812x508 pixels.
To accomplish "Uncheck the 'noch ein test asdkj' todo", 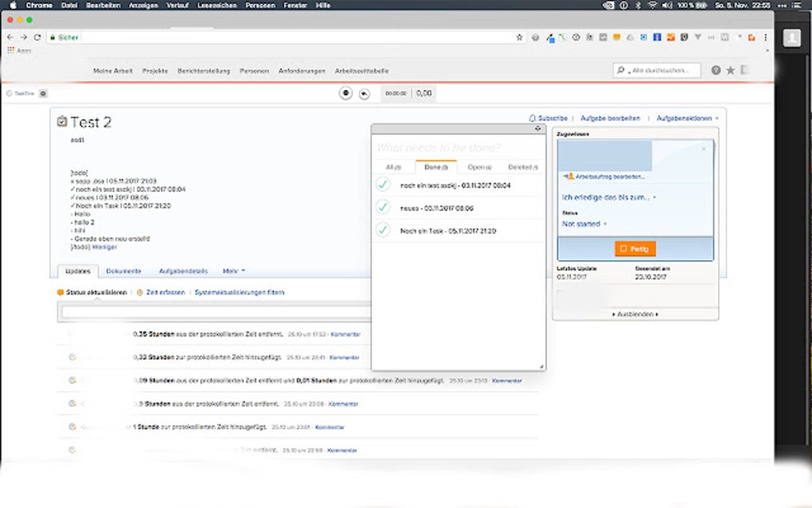I will pos(383,185).
